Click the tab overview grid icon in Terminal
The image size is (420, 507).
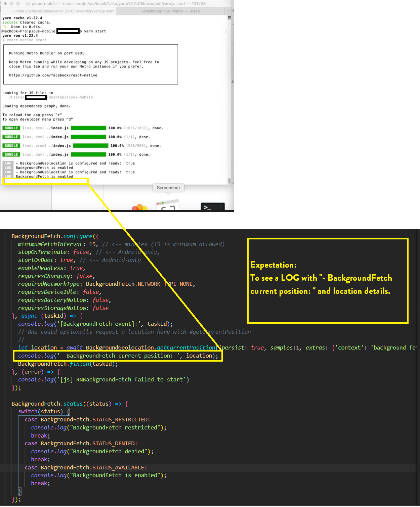click(x=229, y=17)
